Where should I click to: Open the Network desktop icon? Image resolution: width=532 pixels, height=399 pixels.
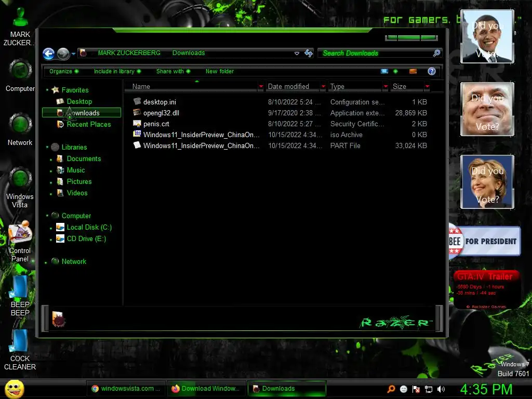(x=20, y=129)
